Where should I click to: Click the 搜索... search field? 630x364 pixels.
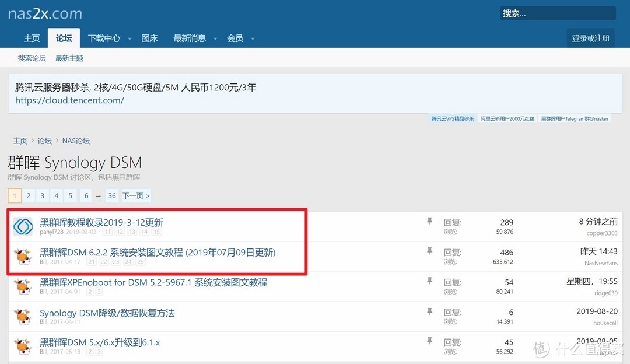pyautogui.click(x=558, y=13)
